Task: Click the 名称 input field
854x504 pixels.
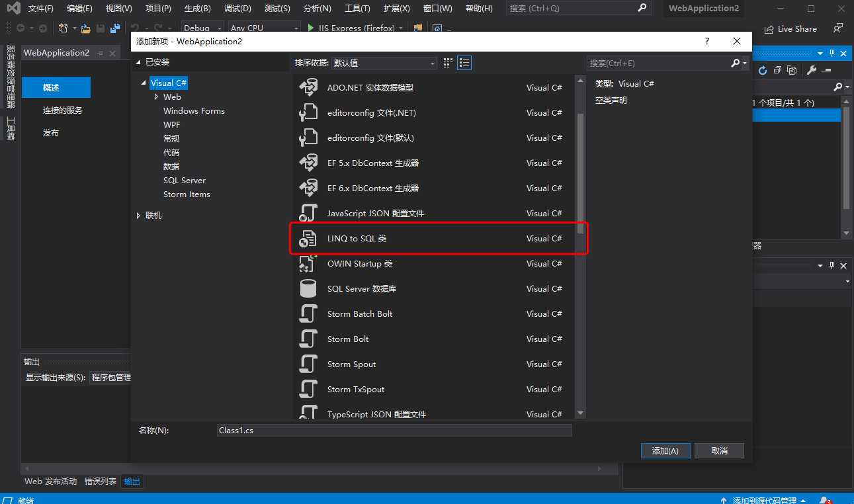Action: click(x=394, y=431)
